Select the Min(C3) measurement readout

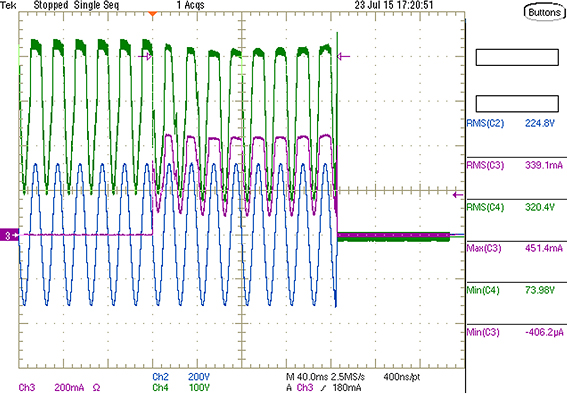[x=516, y=332]
